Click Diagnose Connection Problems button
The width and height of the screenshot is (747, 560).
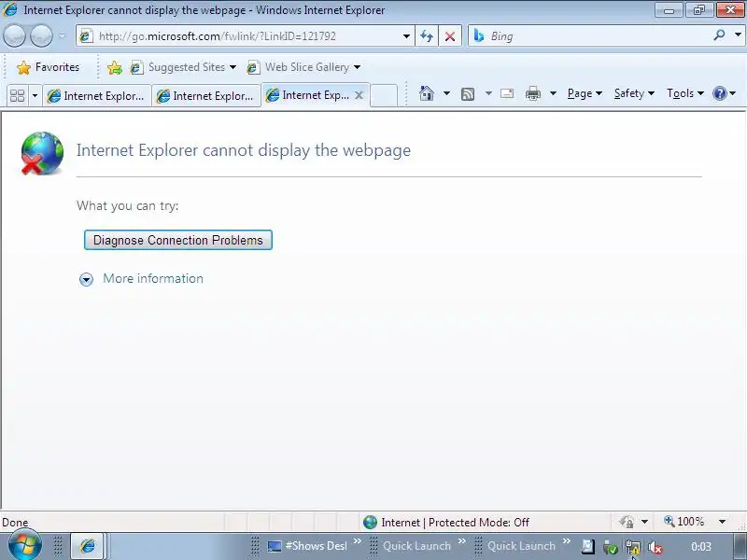click(x=178, y=240)
